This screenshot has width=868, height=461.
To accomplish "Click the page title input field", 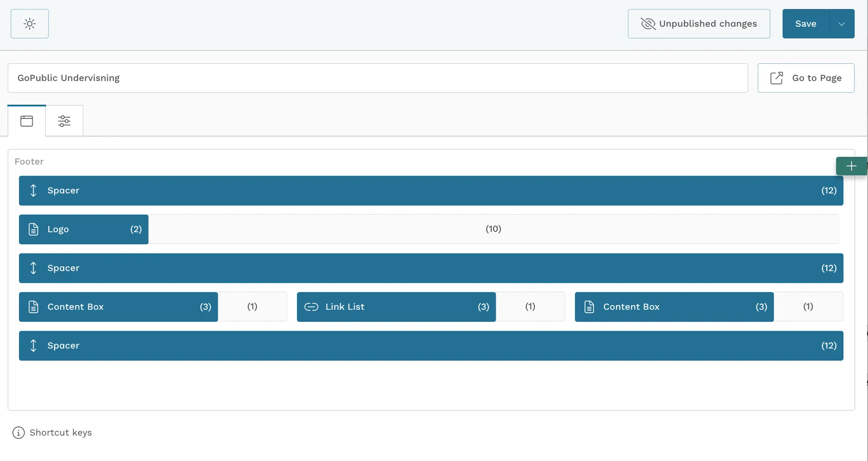I will pos(377,78).
